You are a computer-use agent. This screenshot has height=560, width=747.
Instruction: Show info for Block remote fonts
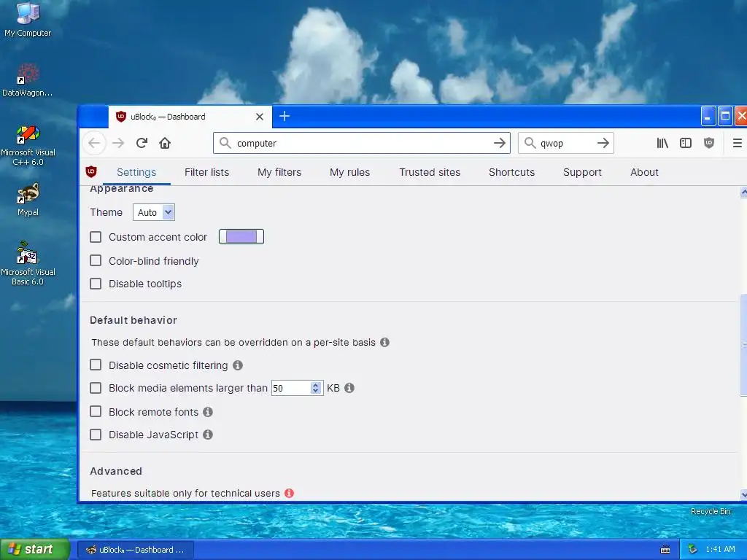(x=208, y=412)
